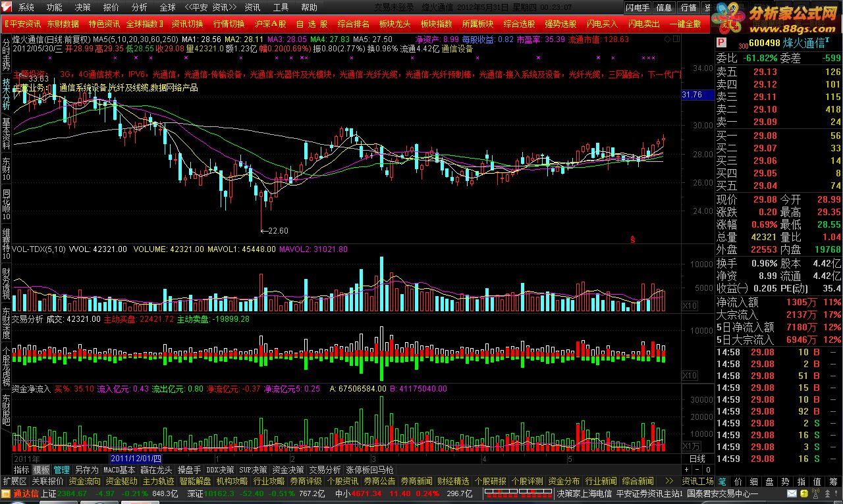Viewport: 843px width, 504px height.
Task: Open the 帮助 menu
Action: pos(309,7)
